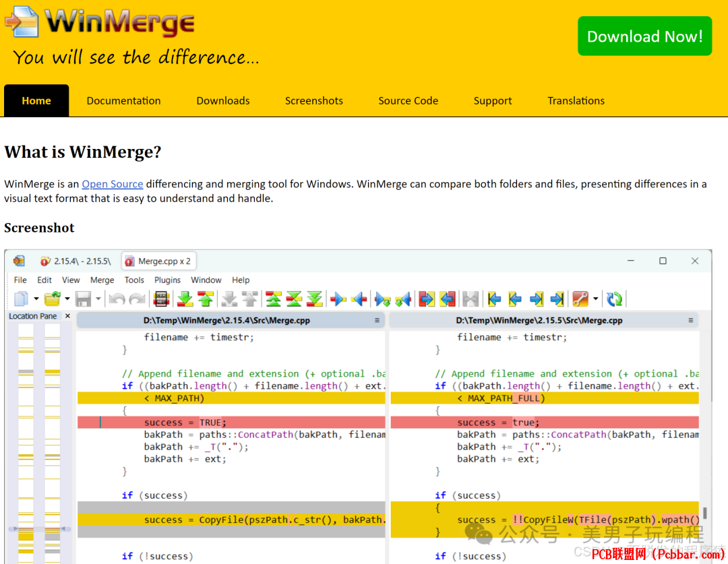This screenshot has width=728, height=564.
Task: Click the Refresh circular arrows icon
Action: tap(614, 299)
